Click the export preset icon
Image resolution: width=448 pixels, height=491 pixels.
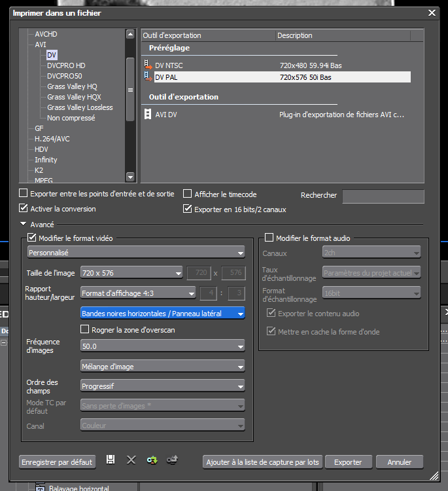pyautogui.click(x=173, y=460)
